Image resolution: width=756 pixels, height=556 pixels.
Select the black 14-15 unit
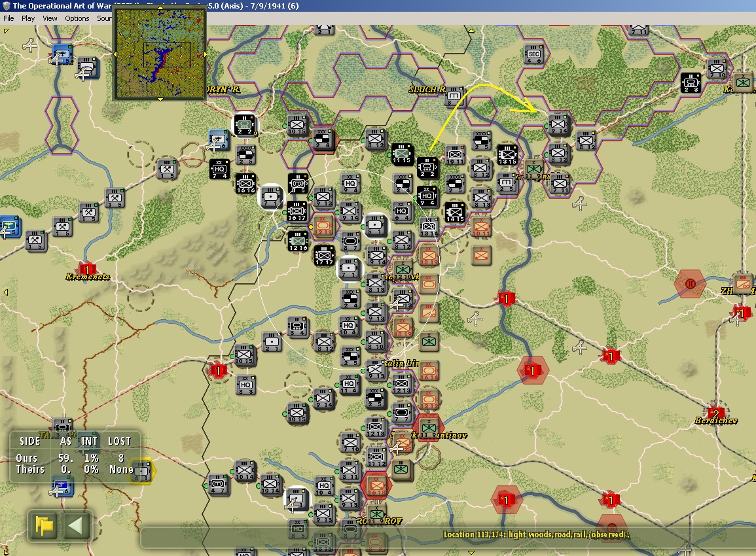pyautogui.click(x=455, y=213)
